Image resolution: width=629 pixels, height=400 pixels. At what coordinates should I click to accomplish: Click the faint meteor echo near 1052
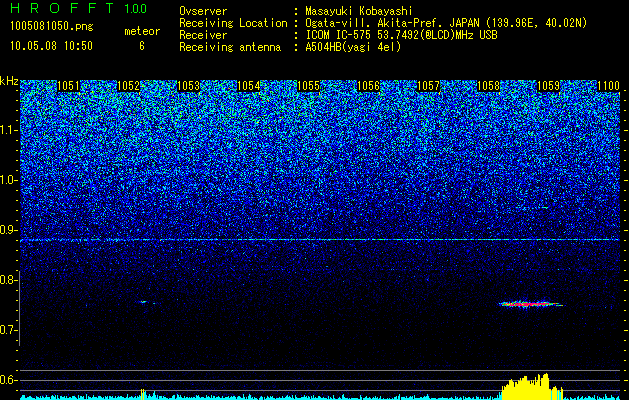tap(145, 302)
